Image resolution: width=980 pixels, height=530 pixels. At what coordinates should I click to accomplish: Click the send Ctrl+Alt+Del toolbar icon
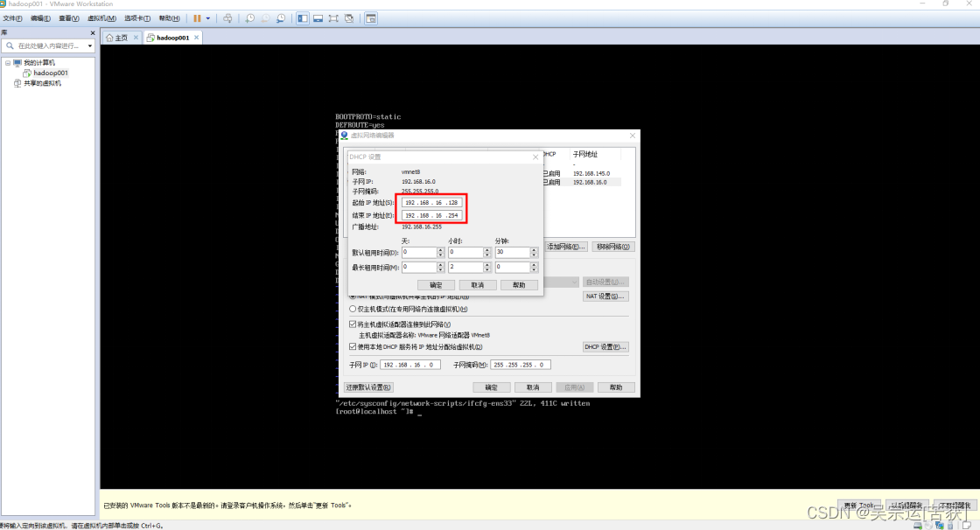click(227, 18)
